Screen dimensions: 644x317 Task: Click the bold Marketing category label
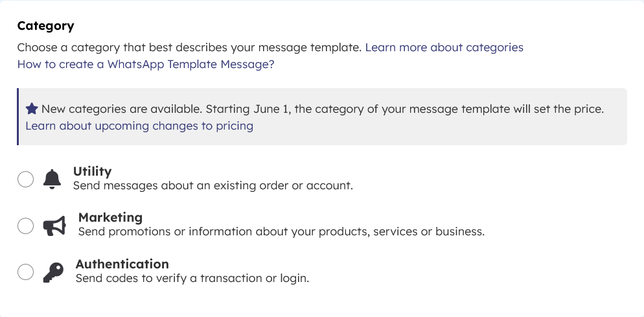coord(110,218)
